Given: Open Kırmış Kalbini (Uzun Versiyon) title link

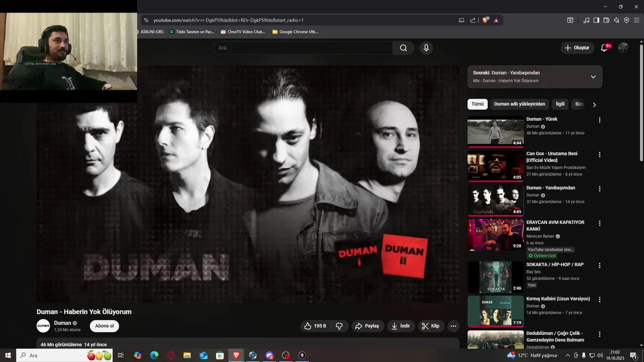Looking at the screenshot, I should tap(558, 299).
